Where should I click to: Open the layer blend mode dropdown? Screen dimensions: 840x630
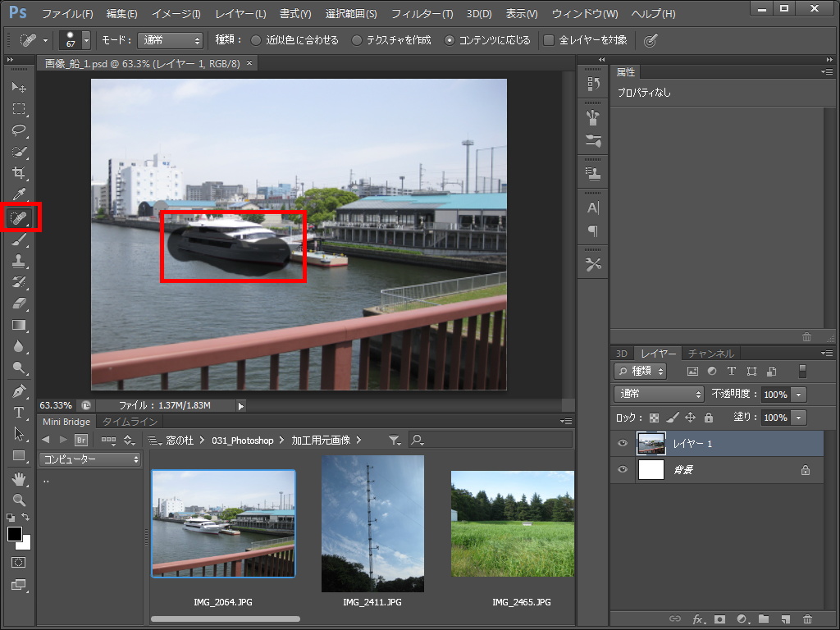pyautogui.click(x=659, y=395)
